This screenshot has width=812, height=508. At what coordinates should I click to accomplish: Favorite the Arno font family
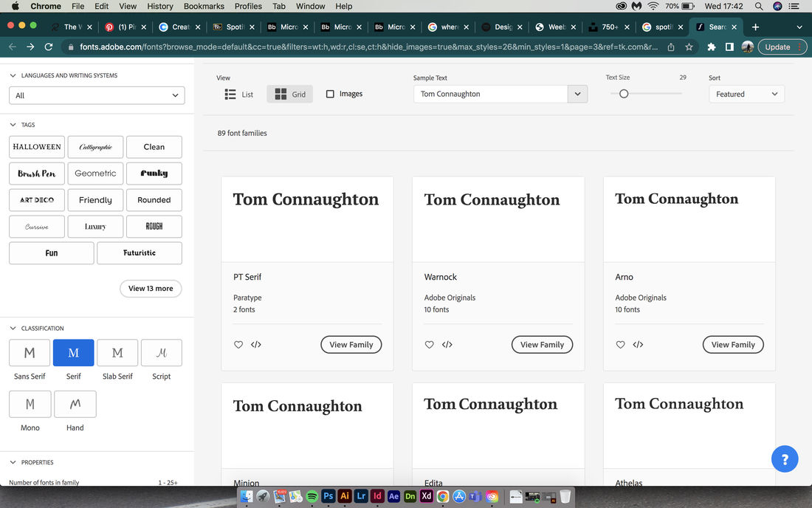[620, 344]
